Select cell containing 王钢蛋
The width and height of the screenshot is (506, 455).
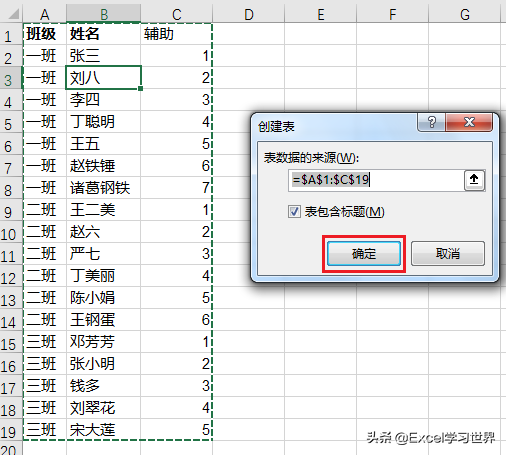[x=104, y=320]
